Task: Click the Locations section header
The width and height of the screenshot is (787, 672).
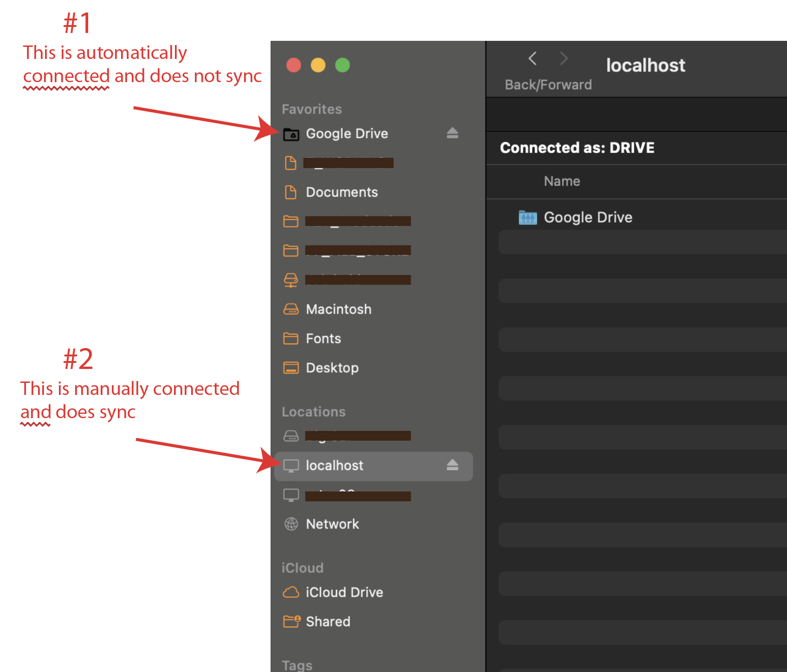Action: (x=314, y=412)
